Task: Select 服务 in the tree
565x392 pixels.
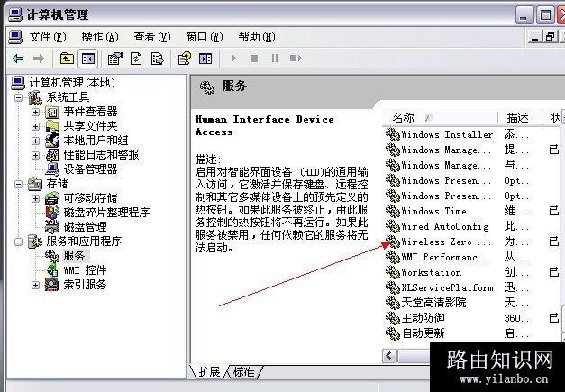Action: point(74,255)
